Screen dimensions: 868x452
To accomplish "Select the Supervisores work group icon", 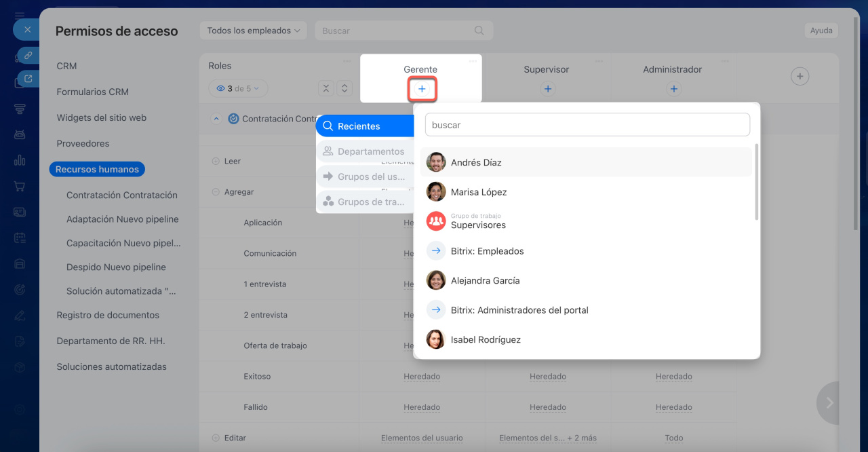I will (436, 221).
